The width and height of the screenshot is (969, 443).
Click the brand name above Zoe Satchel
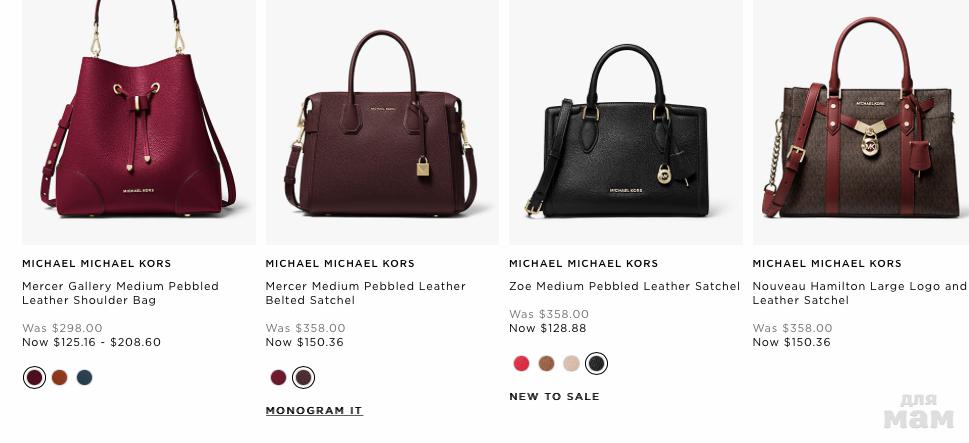tap(583, 264)
